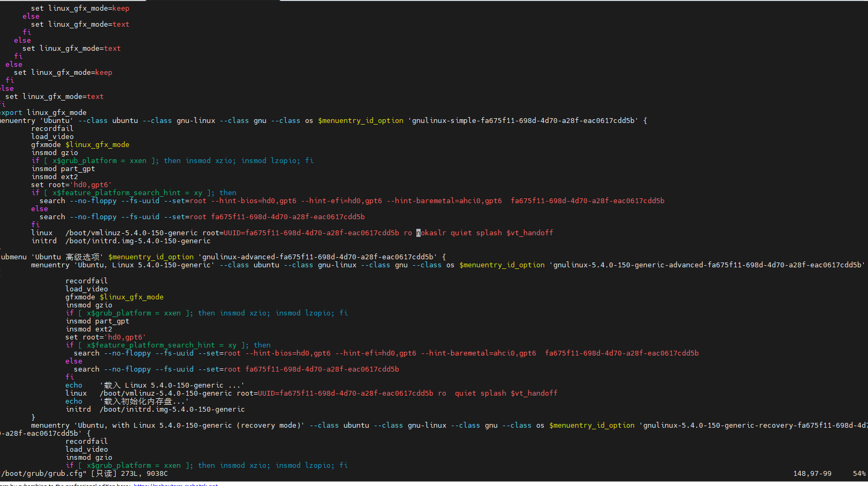This screenshot has width=868, height=486.
Task: Click '$vt_handoff' on the nokaslr line
Action: click(x=530, y=233)
